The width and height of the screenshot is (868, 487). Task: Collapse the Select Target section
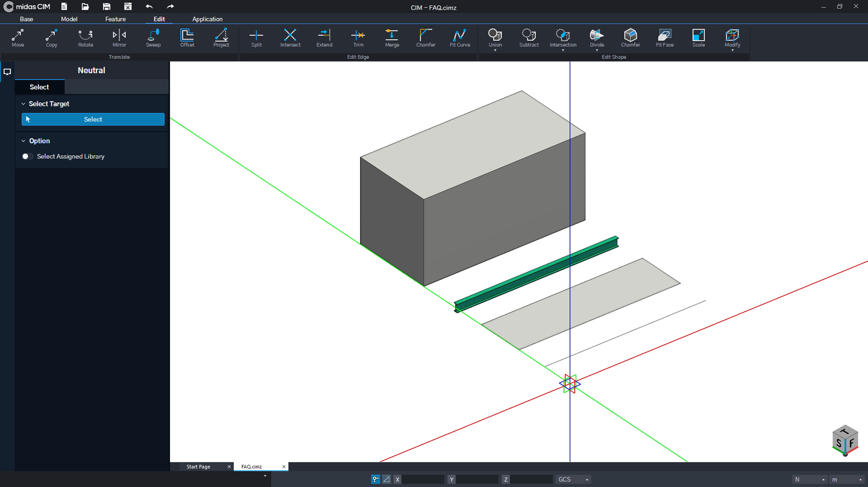coord(23,104)
